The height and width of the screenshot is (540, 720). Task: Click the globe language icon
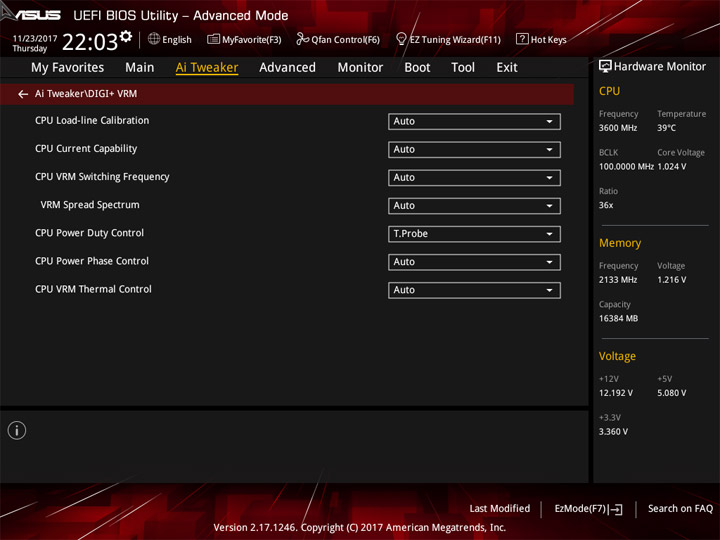[x=154, y=39]
